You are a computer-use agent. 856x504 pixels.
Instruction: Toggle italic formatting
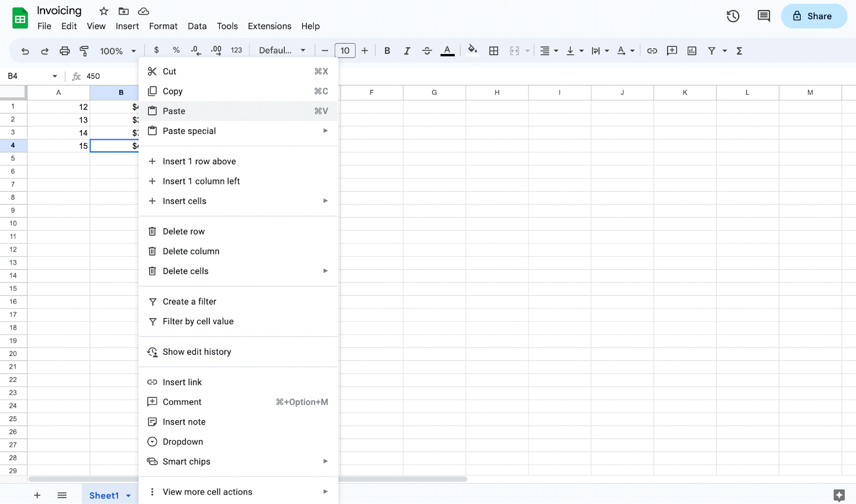(407, 50)
